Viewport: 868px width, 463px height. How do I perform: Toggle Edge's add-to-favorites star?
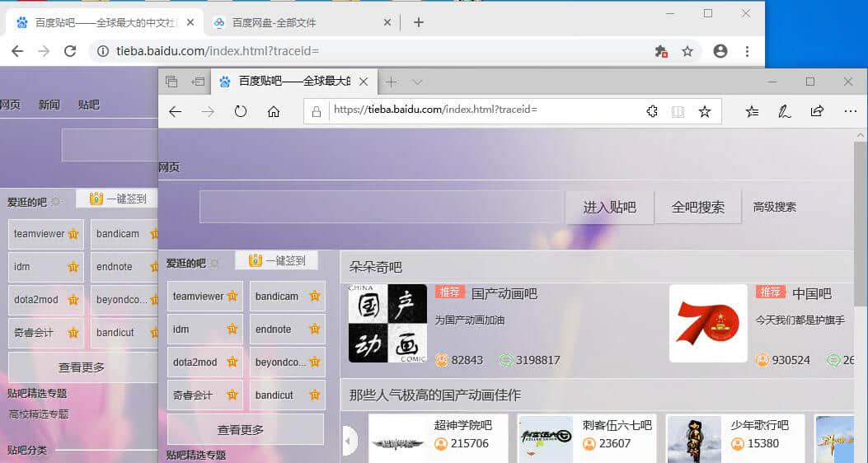[705, 111]
